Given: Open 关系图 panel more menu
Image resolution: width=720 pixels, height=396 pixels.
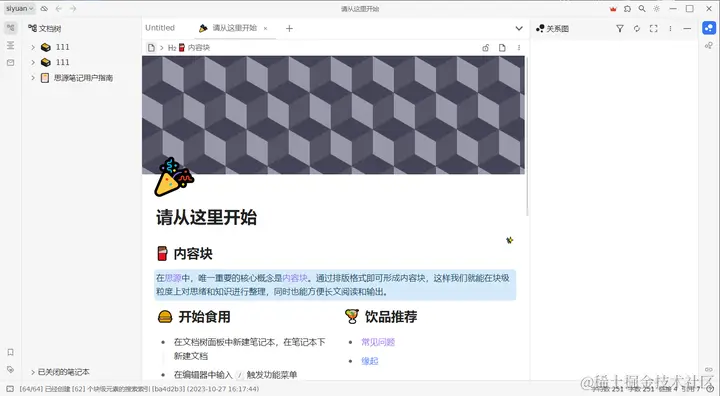Looking at the screenshot, I should pos(670,28).
